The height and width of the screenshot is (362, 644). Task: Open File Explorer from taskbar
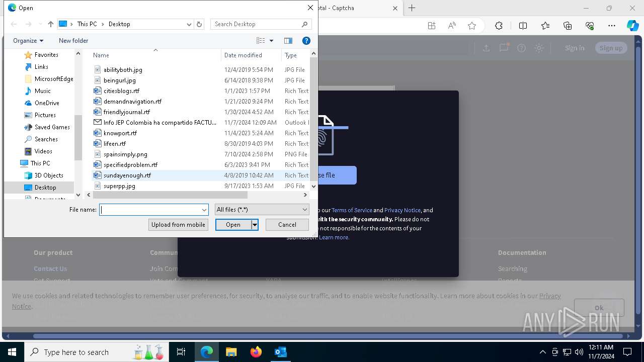point(231,352)
